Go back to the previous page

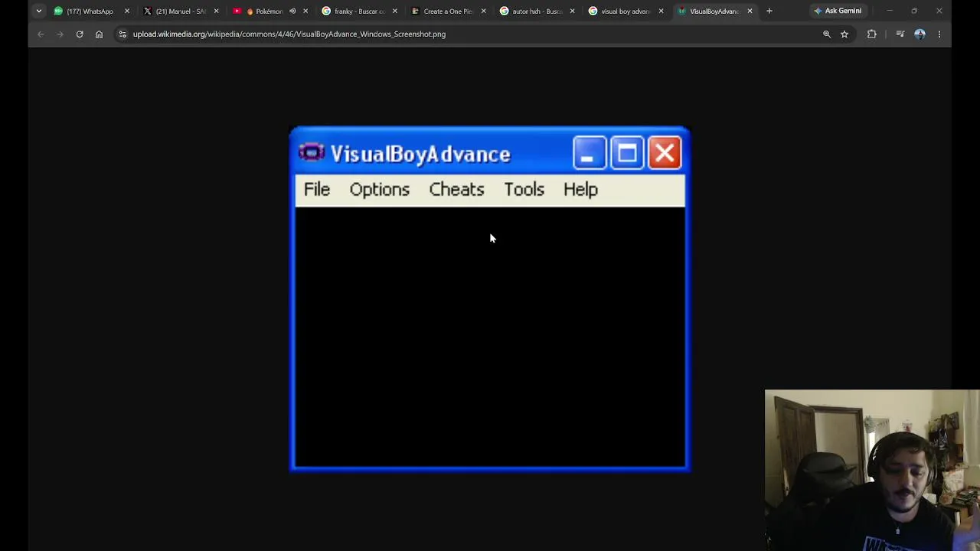41,34
